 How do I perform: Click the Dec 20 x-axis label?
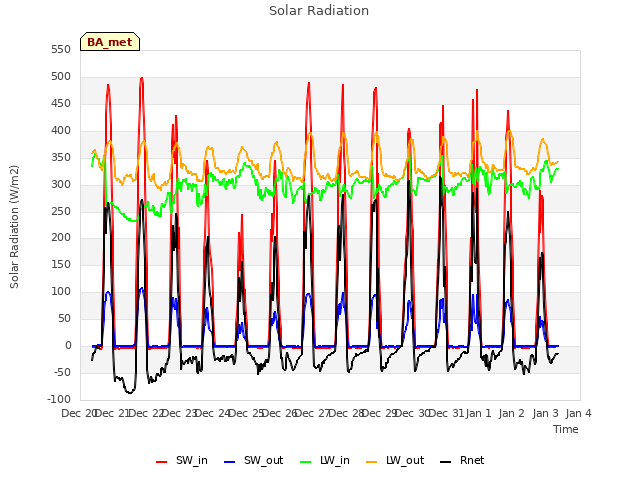coord(78,413)
